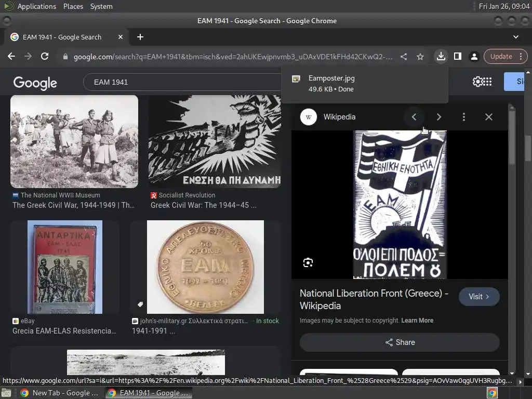Open Greek Civil War: The 1944–45 result
Viewport: 532px width, 399px height.
(204, 205)
